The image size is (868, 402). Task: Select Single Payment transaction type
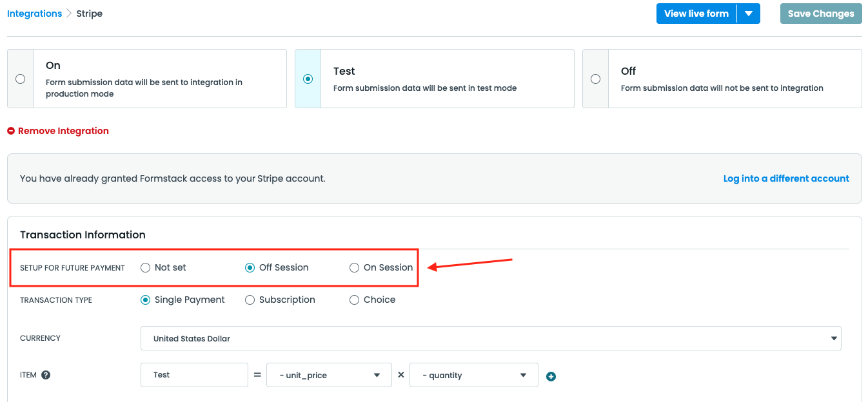click(x=146, y=300)
